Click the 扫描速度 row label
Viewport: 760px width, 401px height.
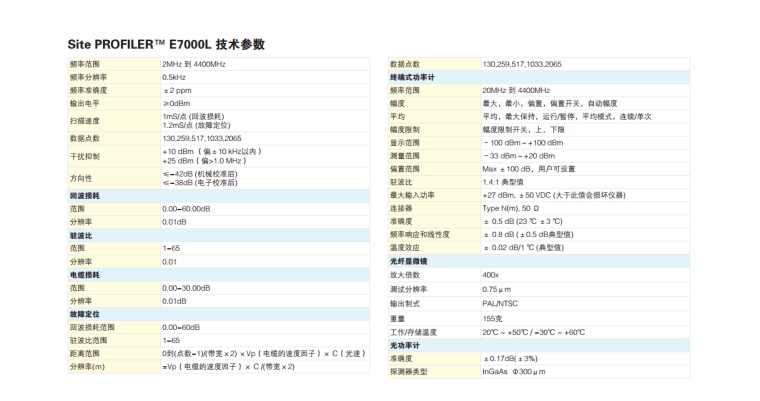(x=84, y=120)
